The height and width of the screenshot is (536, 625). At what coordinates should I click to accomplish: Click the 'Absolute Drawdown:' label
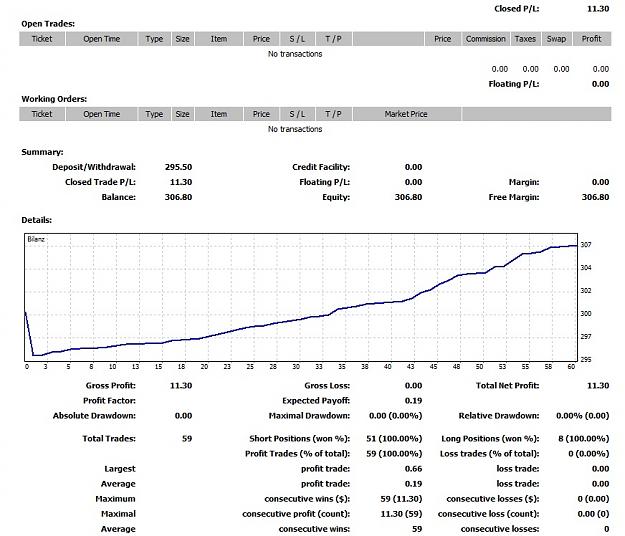coord(94,416)
